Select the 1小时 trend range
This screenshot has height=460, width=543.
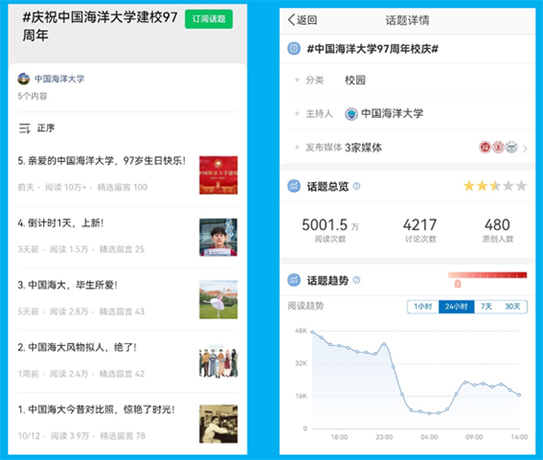(423, 307)
